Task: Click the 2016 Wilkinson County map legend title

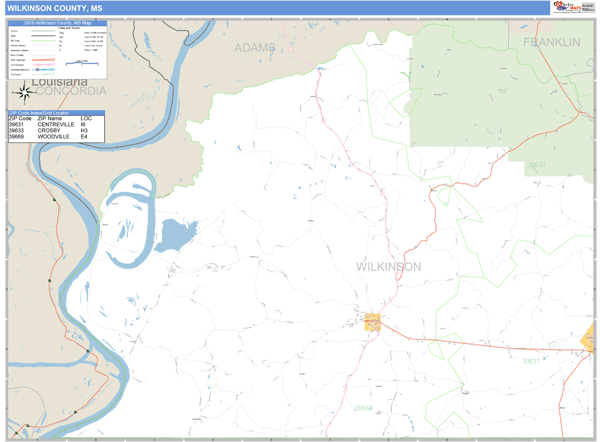Action: [x=56, y=23]
